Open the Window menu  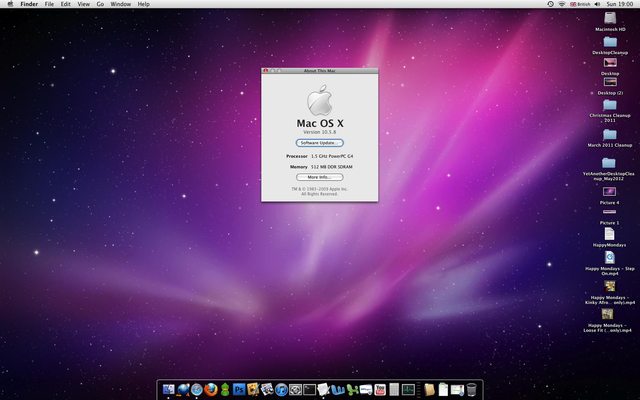[x=120, y=4]
